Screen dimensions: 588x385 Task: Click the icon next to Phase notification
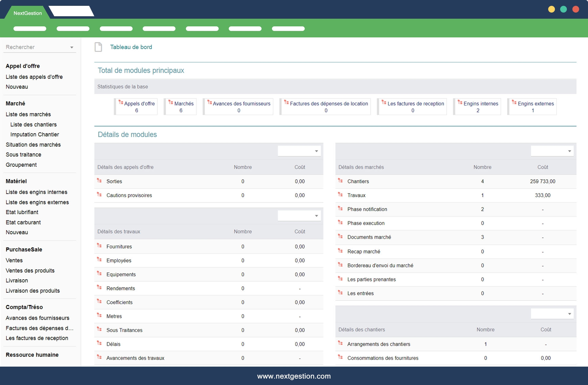(x=340, y=209)
